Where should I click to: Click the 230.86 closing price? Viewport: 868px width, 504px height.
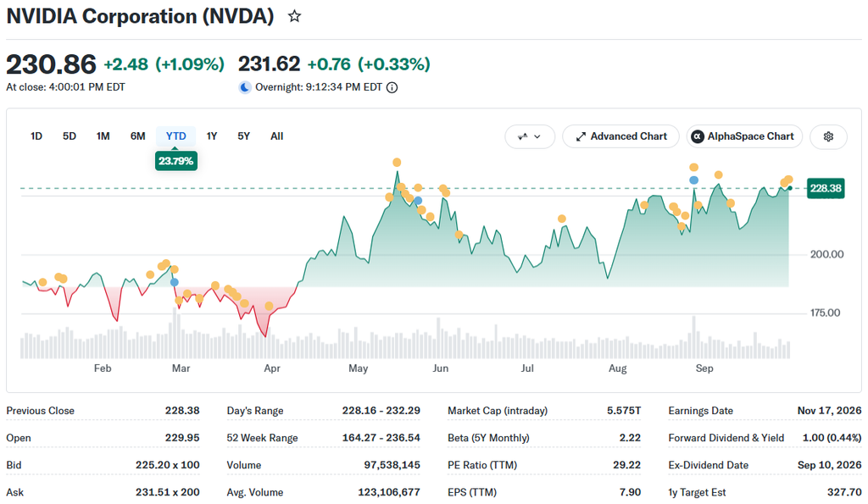[51, 64]
